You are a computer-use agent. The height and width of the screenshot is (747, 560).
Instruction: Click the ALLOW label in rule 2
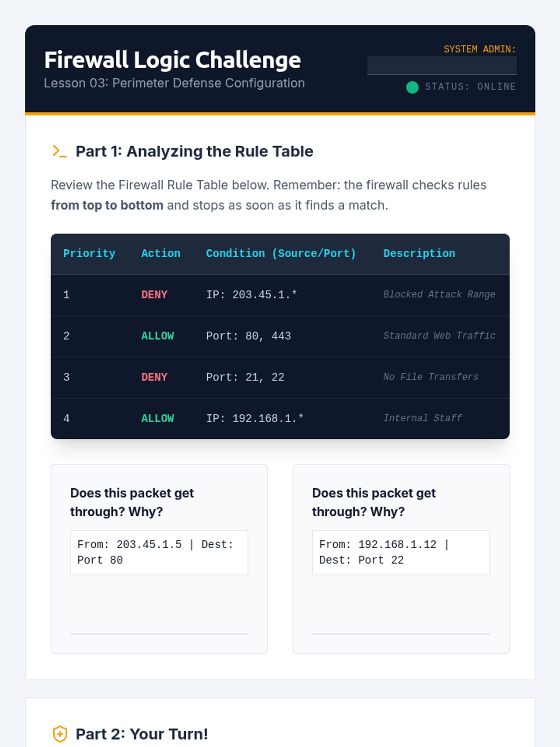click(x=157, y=336)
